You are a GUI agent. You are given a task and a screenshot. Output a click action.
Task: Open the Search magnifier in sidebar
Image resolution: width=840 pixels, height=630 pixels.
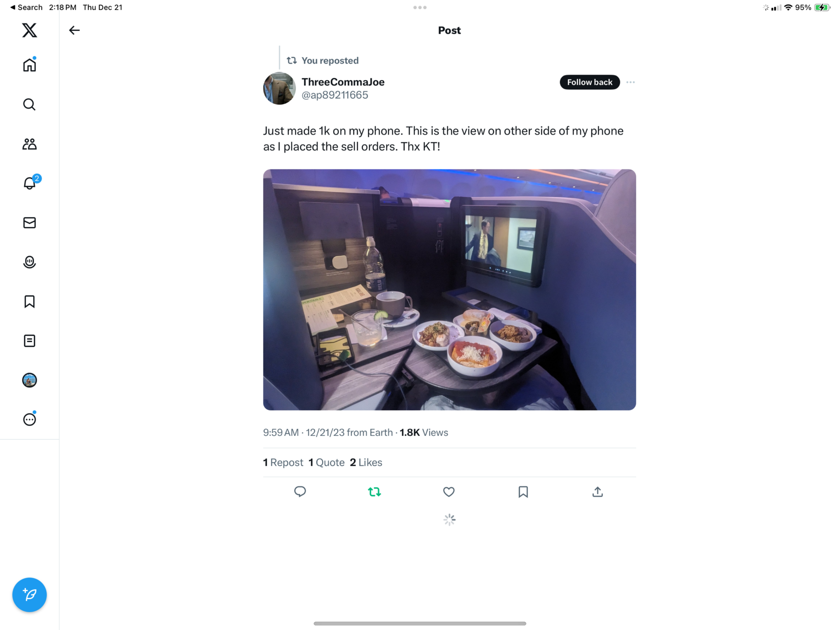pyautogui.click(x=29, y=105)
